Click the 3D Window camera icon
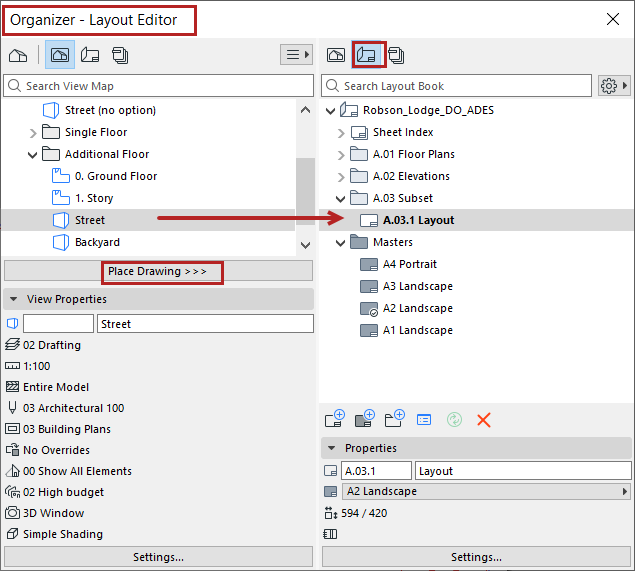This screenshot has height=571, width=635. [12, 513]
